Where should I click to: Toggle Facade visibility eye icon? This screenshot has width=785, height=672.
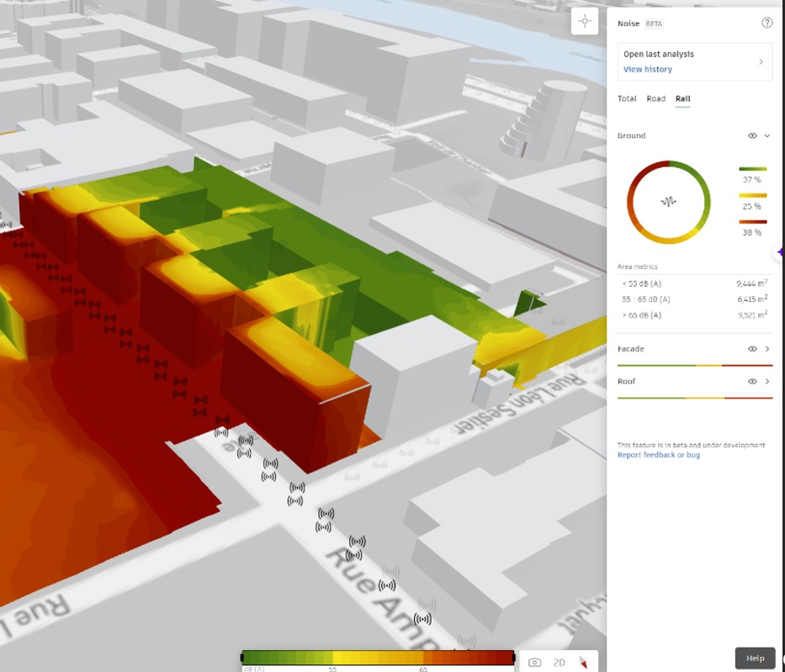pos(752,349)
